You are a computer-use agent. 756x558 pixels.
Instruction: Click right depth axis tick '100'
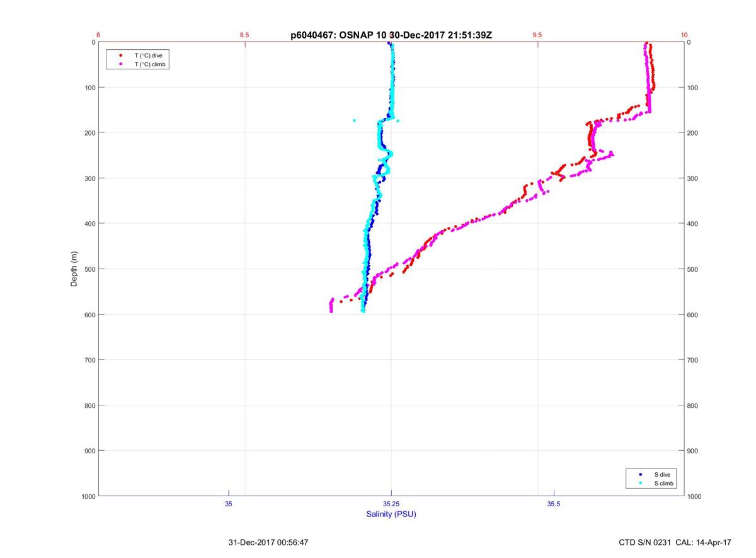pyautogui.click(x=693, y=88)
